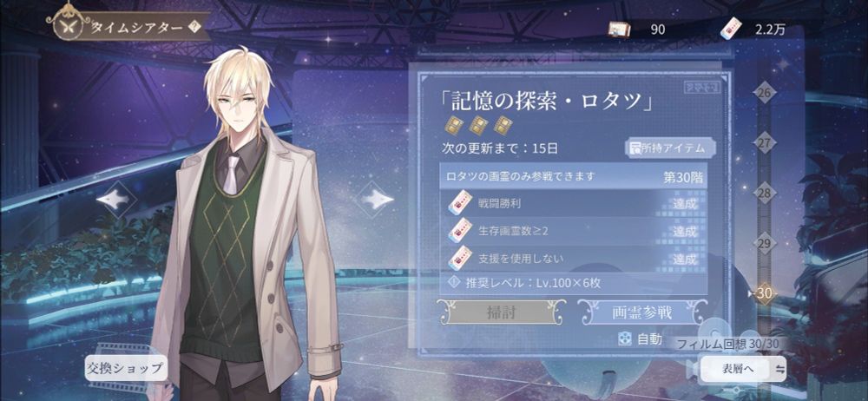
Task: Select the highlighted floor 30 marker
Action: click(x=764, y=293)
